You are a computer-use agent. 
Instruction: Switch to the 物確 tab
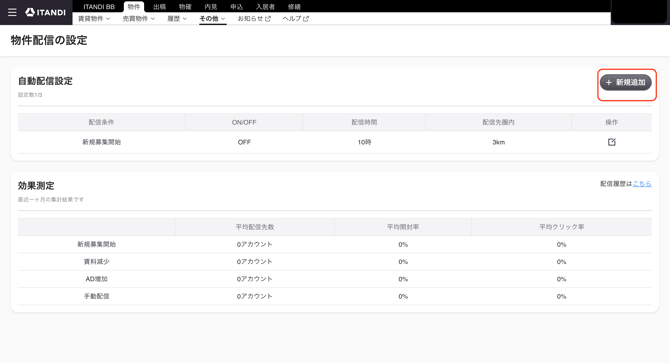[185, 6]
